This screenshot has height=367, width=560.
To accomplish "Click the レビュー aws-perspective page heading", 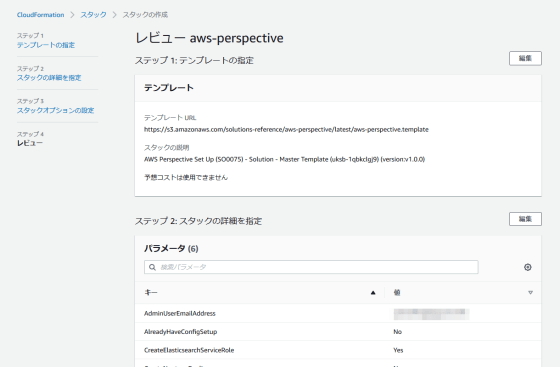I will [x=209, y=38].
